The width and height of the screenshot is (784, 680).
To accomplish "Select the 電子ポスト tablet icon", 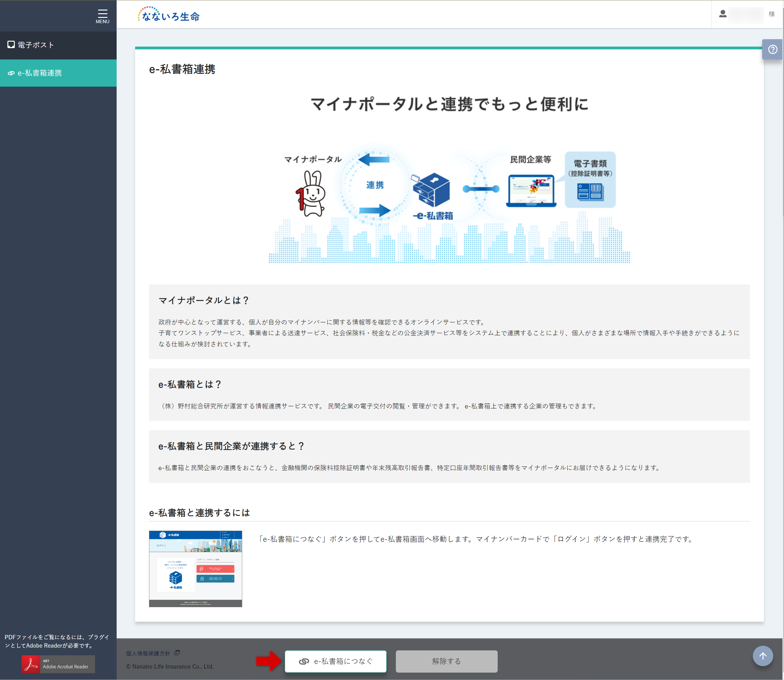I will coord(11,45).
